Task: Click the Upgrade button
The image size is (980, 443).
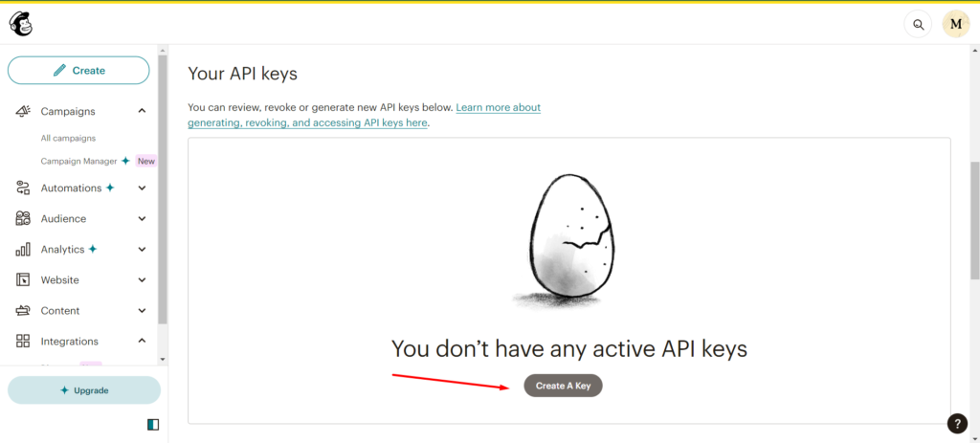Action: [84, 390]
